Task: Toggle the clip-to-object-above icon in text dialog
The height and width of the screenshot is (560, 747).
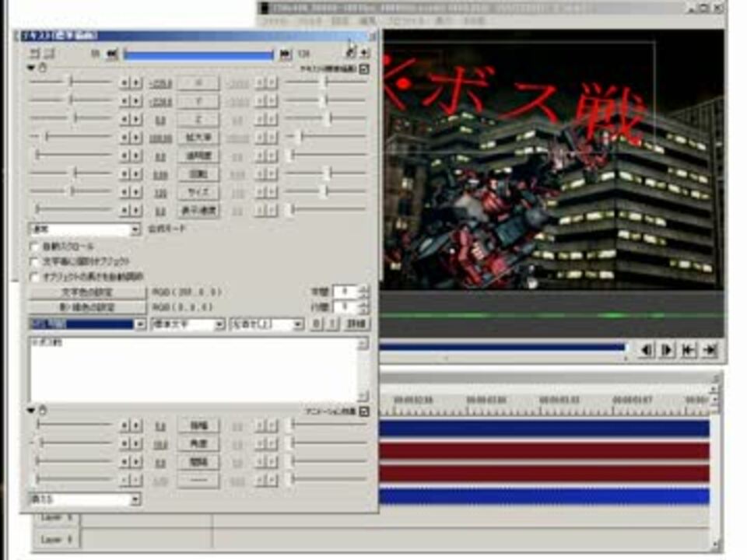Action: [49, 54]
